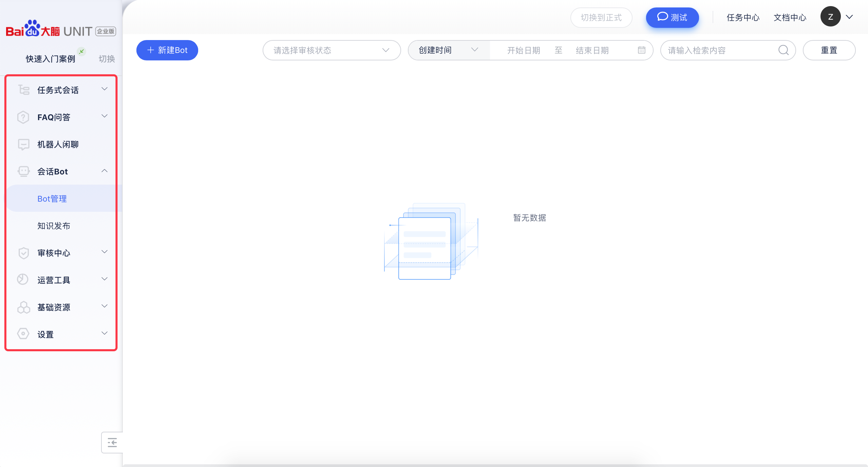The height and width of the screenshot is (467, 868).
Task: Click the 会话Bot robot icon
Action: coord(23,171)
